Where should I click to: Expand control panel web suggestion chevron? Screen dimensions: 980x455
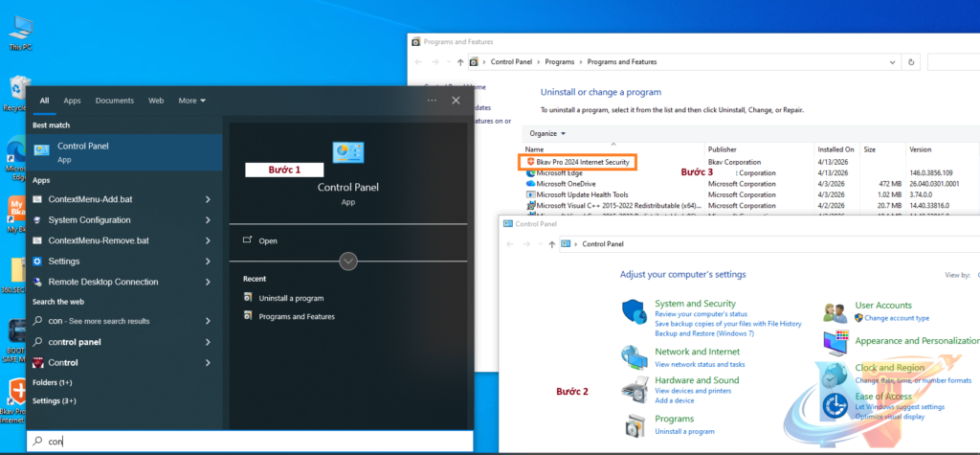click(208, 342)
